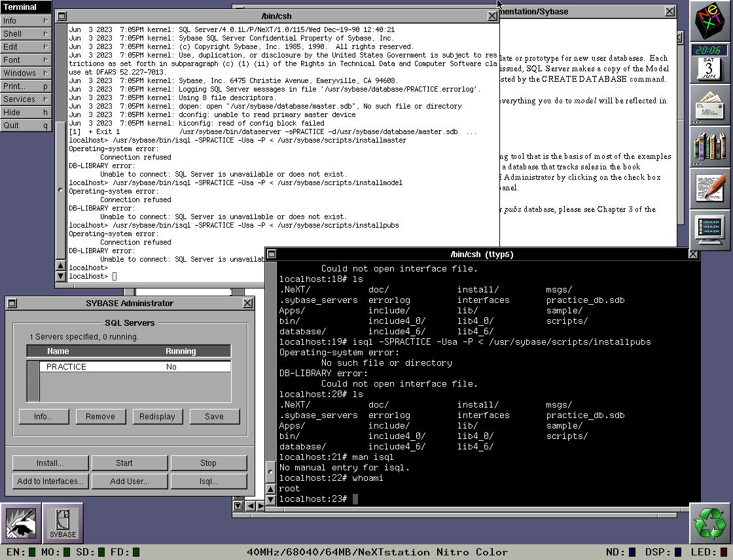Image resolution: width=733 pixels, height=560 pixels.
Task: Open the Recycler icon
Action: pos(711,523)
